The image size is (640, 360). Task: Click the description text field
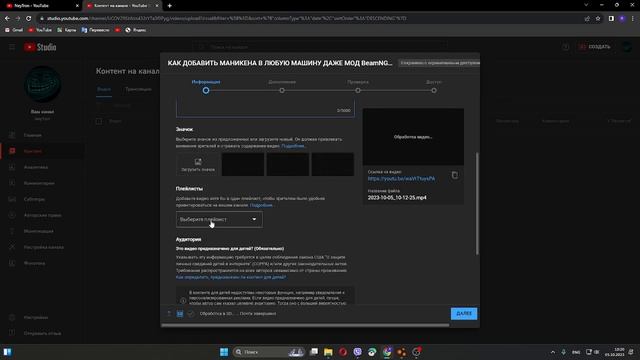[x=265, y=108]
